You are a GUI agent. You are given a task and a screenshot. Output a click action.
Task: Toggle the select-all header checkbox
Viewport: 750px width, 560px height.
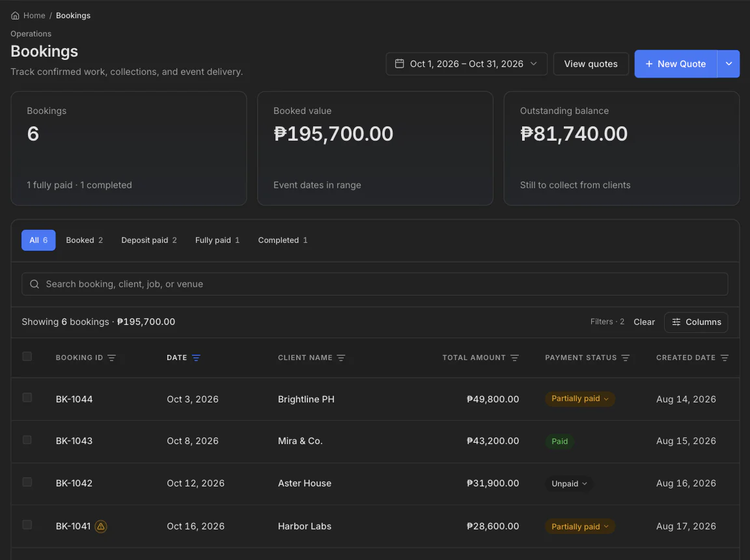27,356
